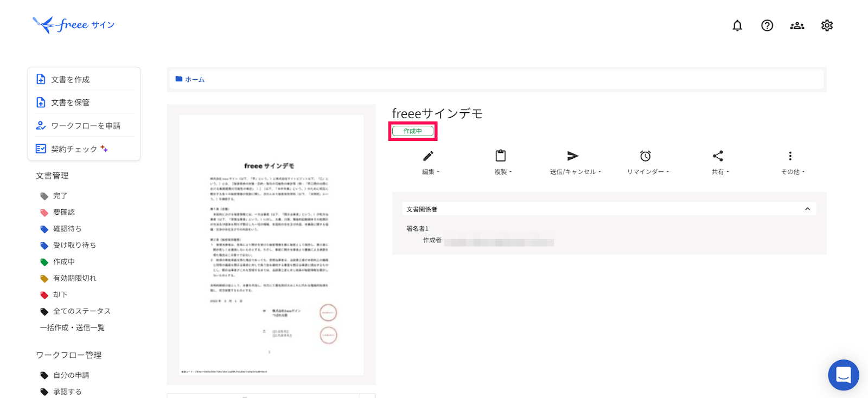Click the blue tag beside 確認待ち
The width and height of the screenshot is (868, 398).
[x=44, y=229]
